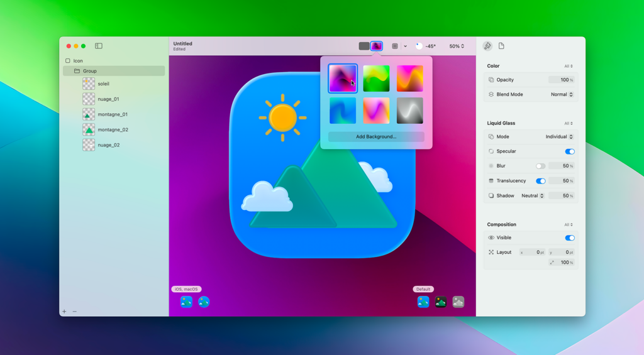Enable the Blur toggle
The image size is (644, 355).
(540, 166)
